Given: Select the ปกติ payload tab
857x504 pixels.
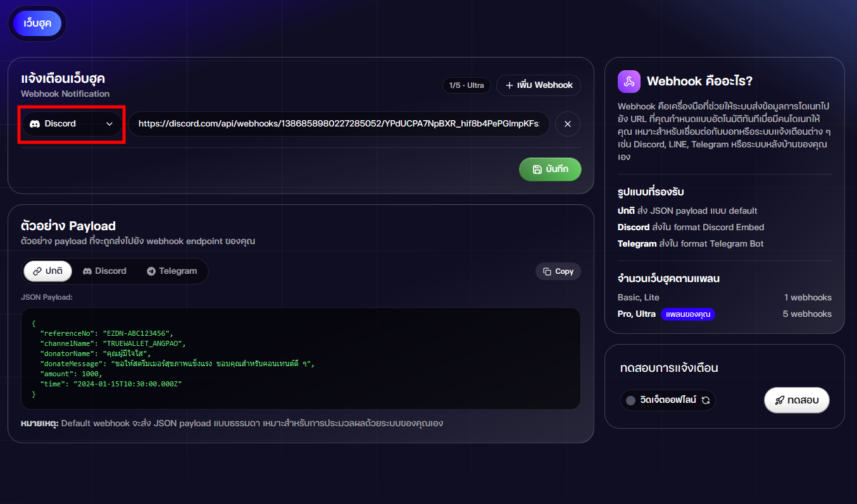Looking at the screenshot, I should tap(47, 271).
